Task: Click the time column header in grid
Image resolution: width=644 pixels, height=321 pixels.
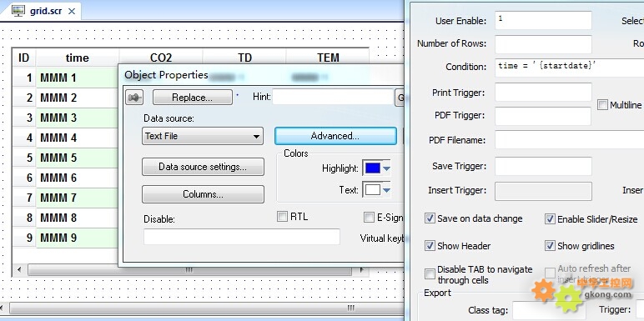Action: [x=78, y=58]
